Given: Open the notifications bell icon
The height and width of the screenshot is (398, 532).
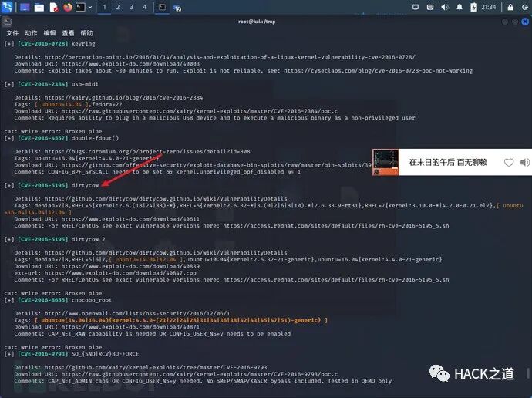Looking at the screenshot, I should pos(460,7).
